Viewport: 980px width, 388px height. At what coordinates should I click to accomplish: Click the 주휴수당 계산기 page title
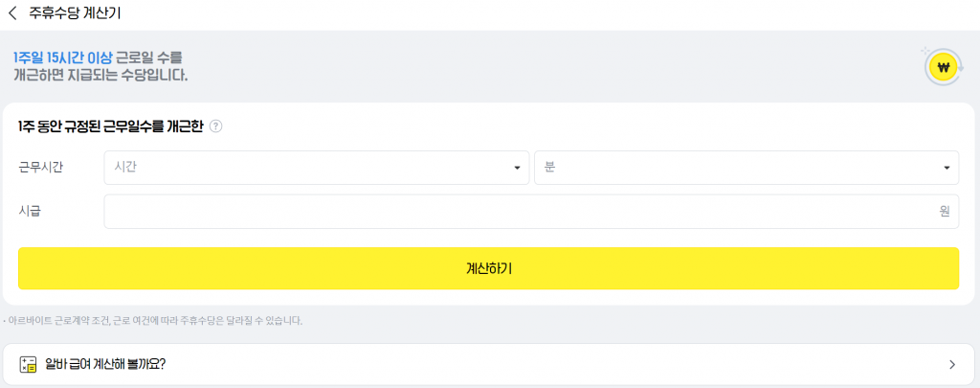click(75, 13)
